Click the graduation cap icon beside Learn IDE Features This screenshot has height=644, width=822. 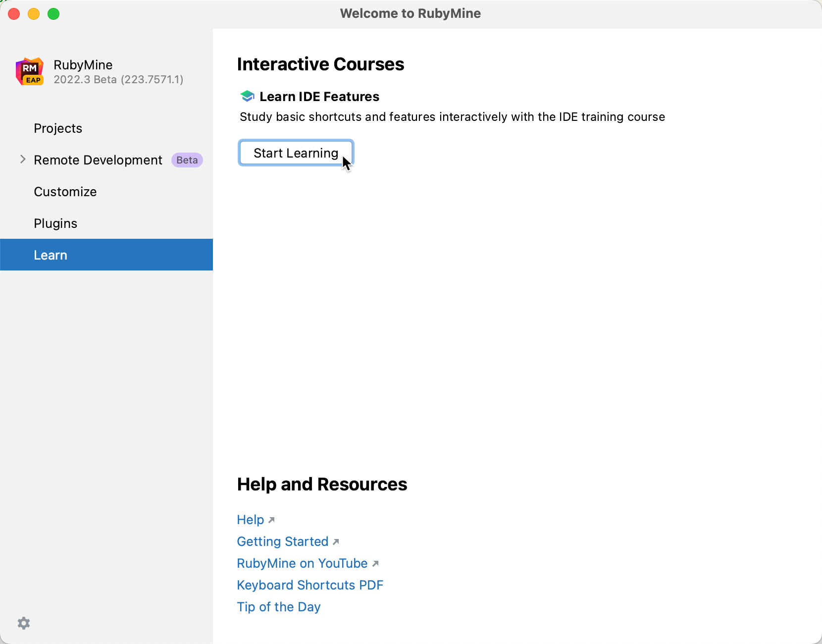point(247,96)
